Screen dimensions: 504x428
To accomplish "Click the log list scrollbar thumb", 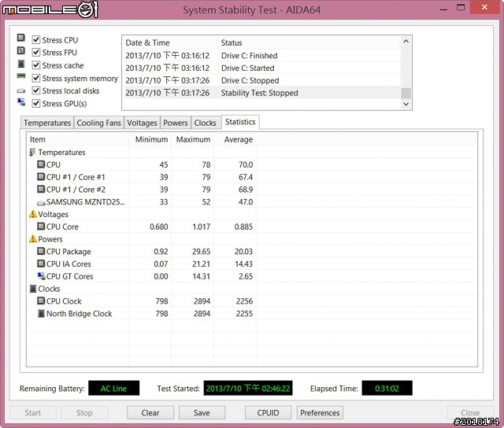I will click(x=406, y=93).
